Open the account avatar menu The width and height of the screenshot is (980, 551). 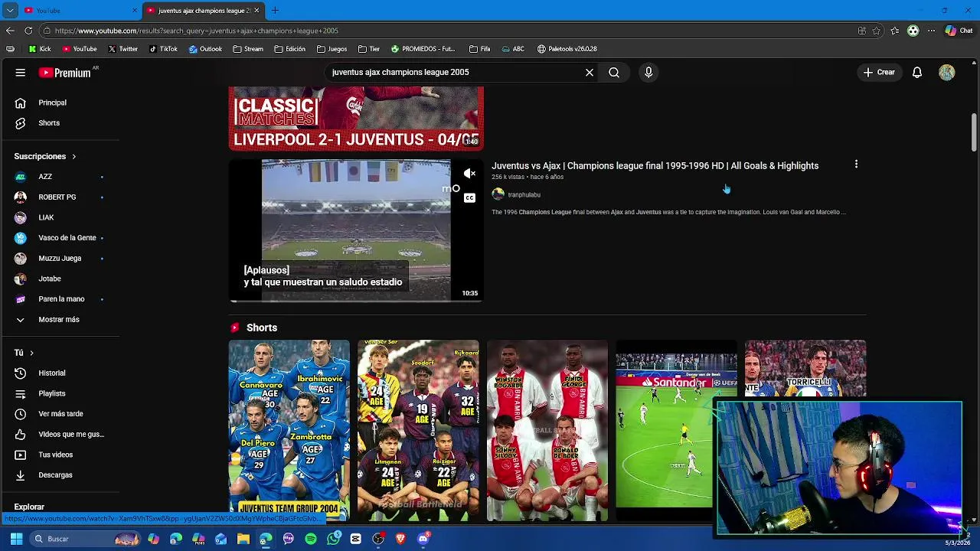(x=947, y=73)
